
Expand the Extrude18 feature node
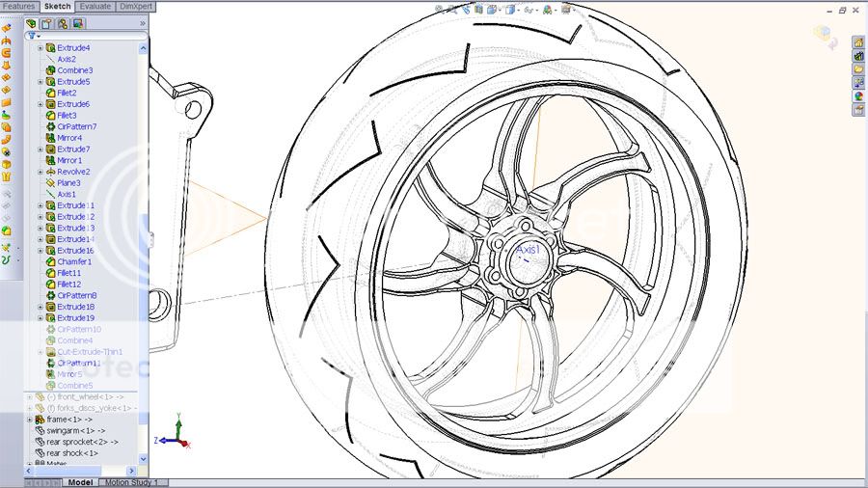tap(41, 307)
